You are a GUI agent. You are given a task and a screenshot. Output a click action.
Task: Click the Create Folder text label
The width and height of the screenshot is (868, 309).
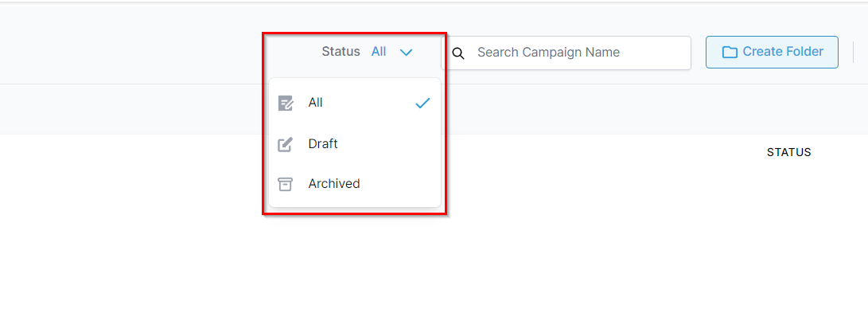tap(783, 52)
